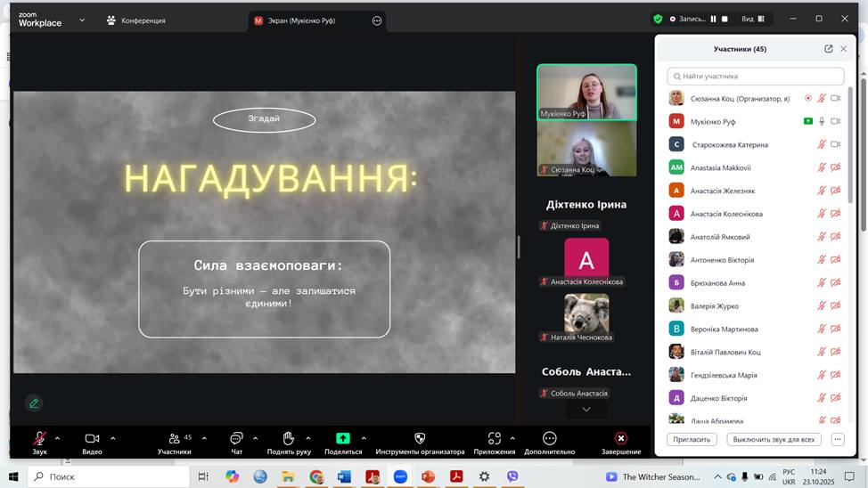Click Выключить звук для всех button
The width and height of the screenshot is (868, 488).
pyautogui.click(x=773, y=439)
